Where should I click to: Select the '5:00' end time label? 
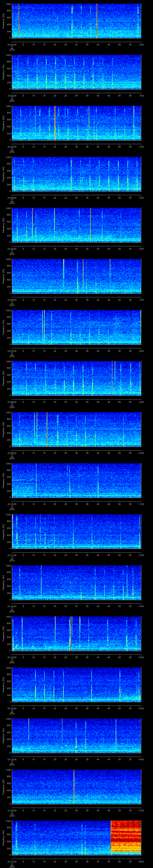point(141,197)
